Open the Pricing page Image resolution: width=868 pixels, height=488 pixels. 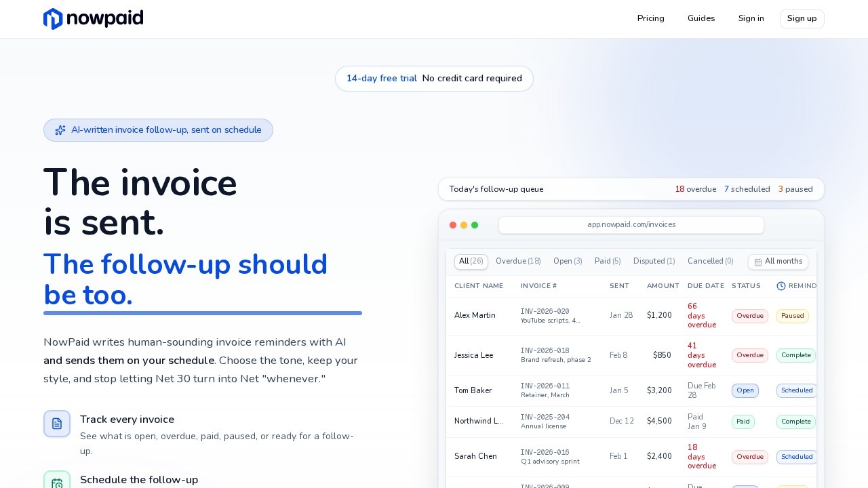point(651,18)
